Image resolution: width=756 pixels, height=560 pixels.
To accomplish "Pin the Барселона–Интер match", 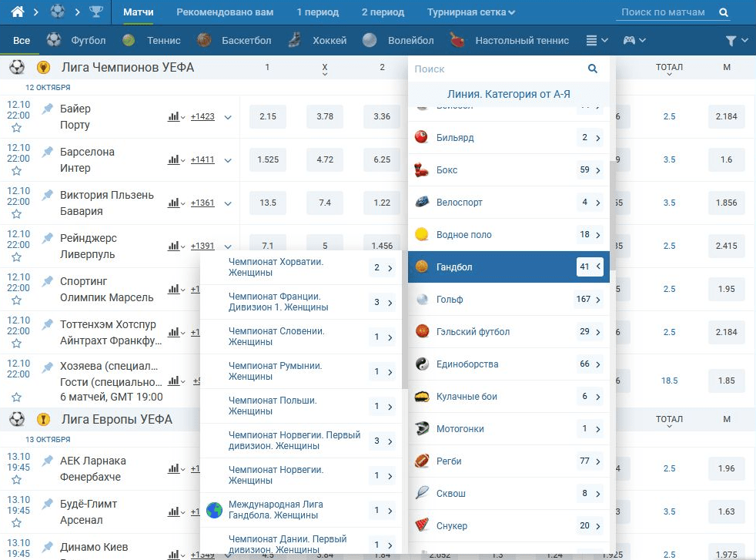I will tap(48, 152).
